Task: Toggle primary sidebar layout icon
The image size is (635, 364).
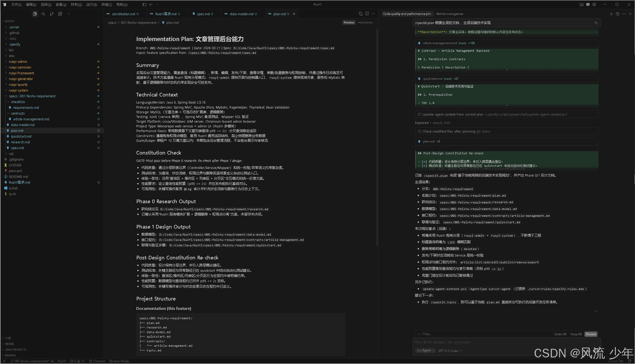Action: (144, 4)
